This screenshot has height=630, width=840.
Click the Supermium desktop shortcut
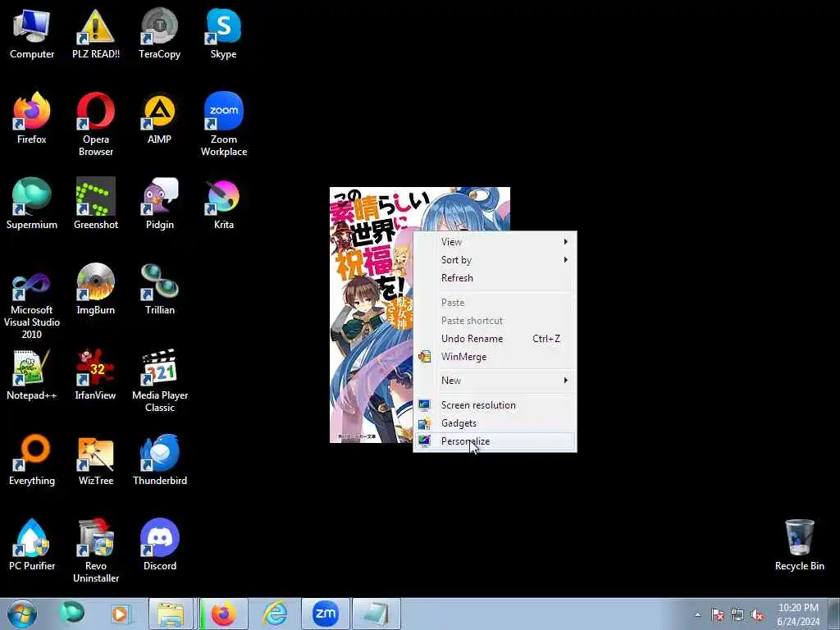[x=32, y=203]
